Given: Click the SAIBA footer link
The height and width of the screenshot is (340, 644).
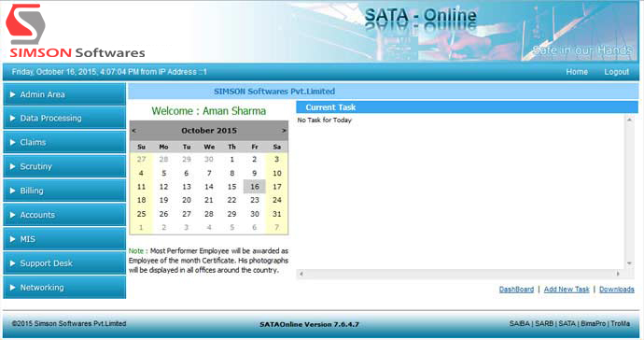Looking at the screenshot, I should click(520, 323).
